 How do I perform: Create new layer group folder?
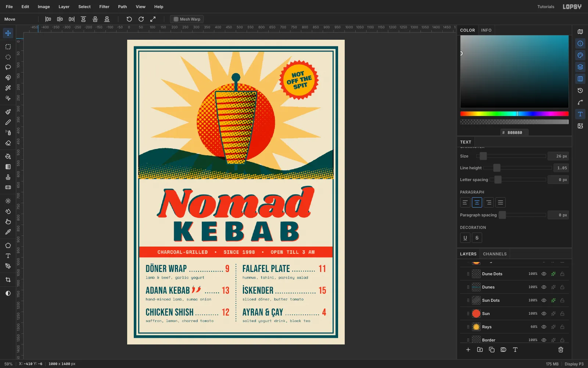click(480, 350)
